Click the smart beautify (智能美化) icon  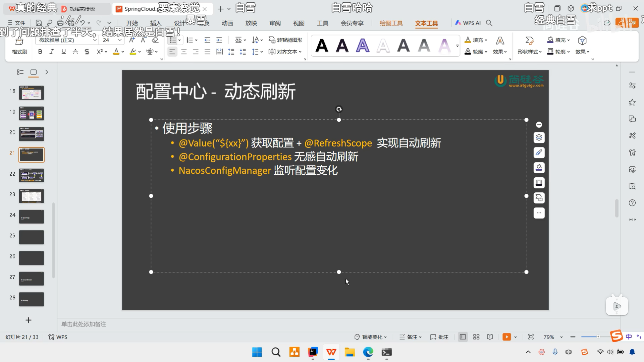369,337
